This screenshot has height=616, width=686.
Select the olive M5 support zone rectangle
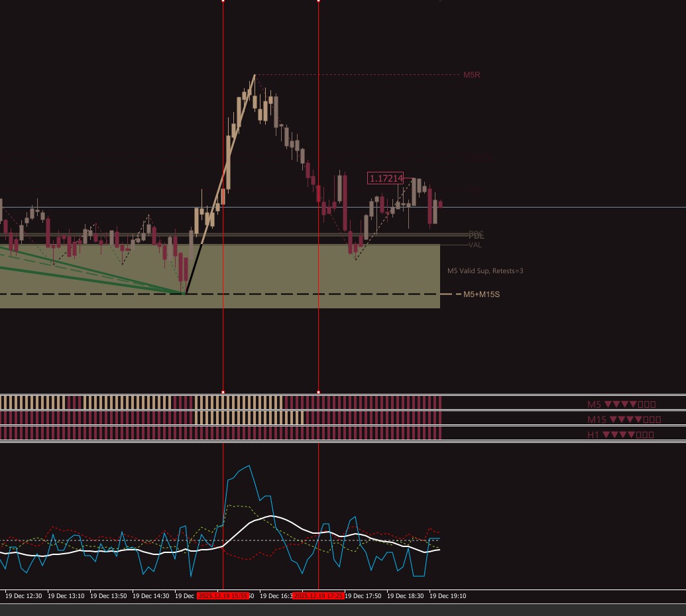pos(220,277)
